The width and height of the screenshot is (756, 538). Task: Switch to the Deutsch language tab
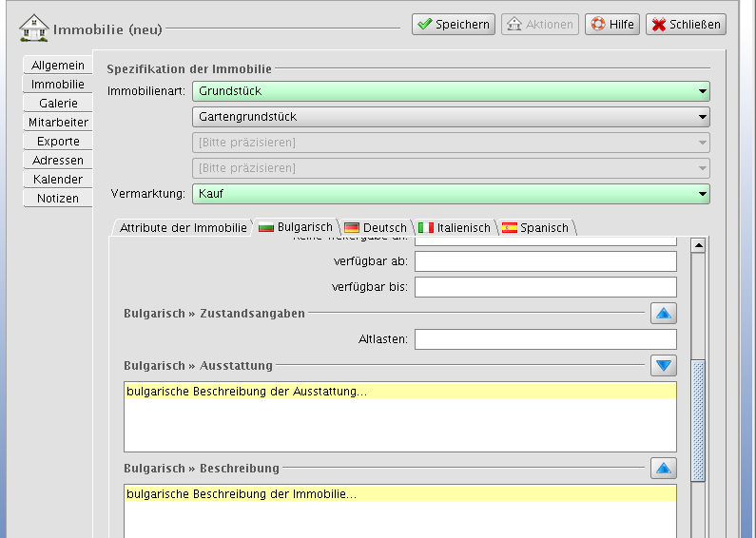376,228
